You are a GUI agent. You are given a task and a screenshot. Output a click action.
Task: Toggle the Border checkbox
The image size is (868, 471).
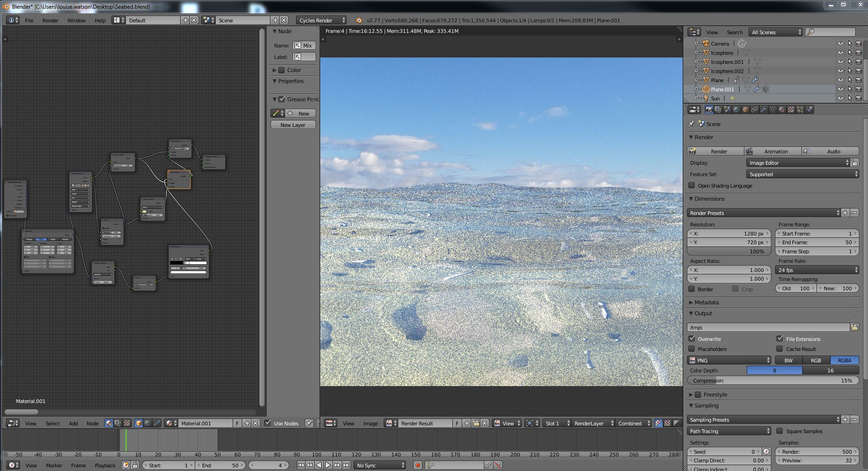tap(691, 289)
